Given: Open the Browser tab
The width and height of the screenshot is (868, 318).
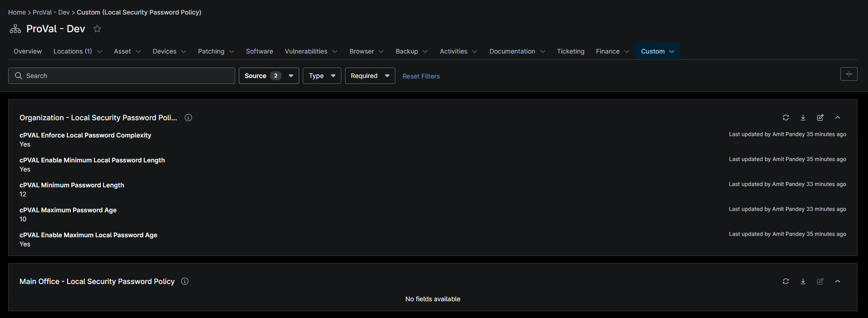Looking at the screenshot, I should pos(366,51).
